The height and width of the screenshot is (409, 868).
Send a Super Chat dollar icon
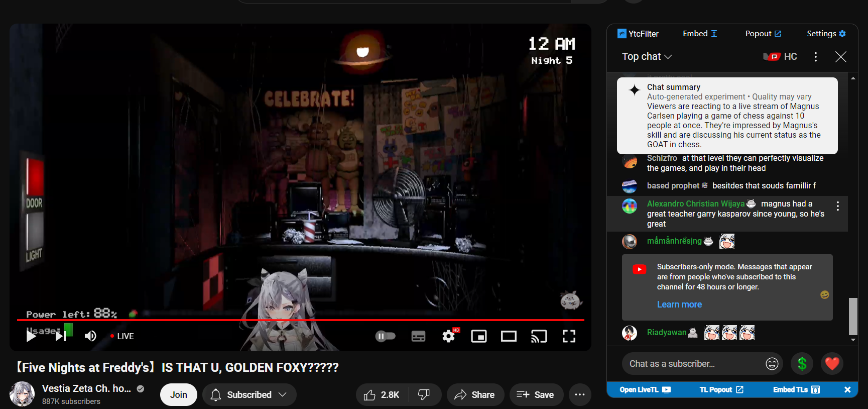pos(802,364)
